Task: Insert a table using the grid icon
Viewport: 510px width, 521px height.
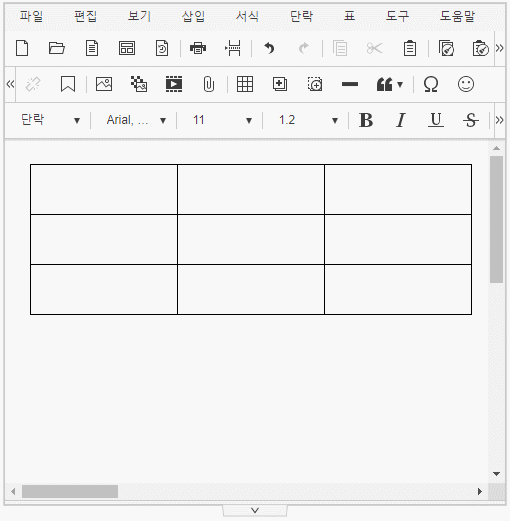Action: (245, 84)
